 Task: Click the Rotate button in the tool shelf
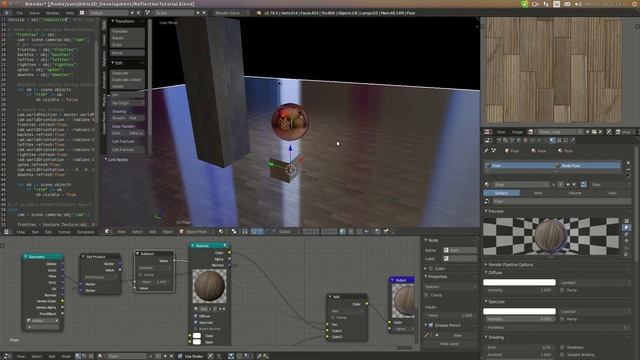(127, 38)
